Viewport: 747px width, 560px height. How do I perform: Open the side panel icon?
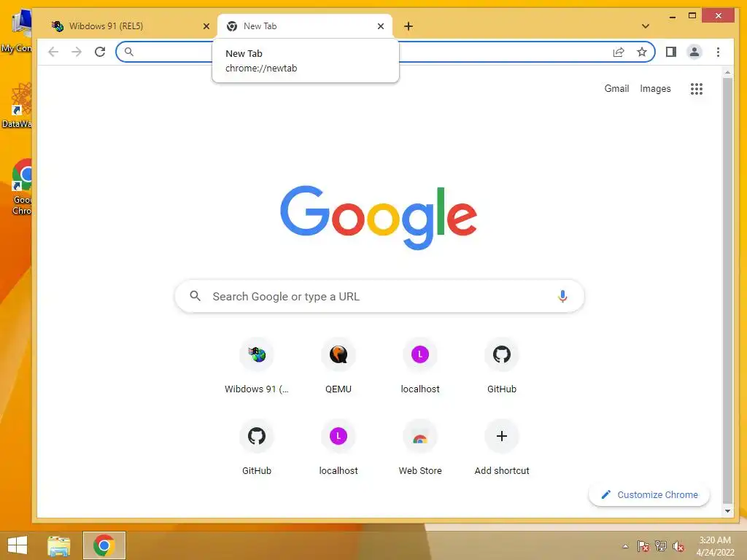tap(671, 52)
